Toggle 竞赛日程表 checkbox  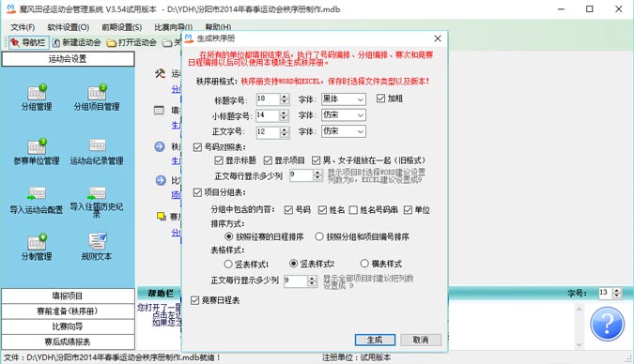click(x=215, y=300)
